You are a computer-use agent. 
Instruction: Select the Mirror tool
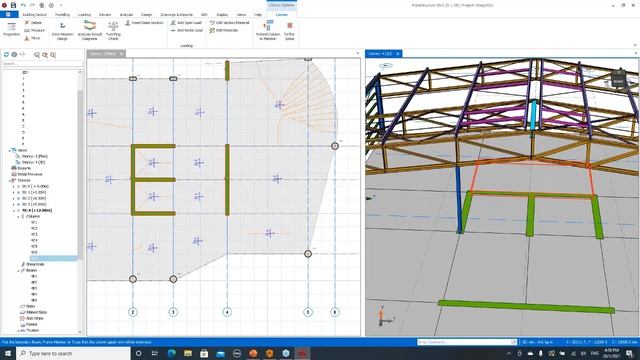pos(32,38)
